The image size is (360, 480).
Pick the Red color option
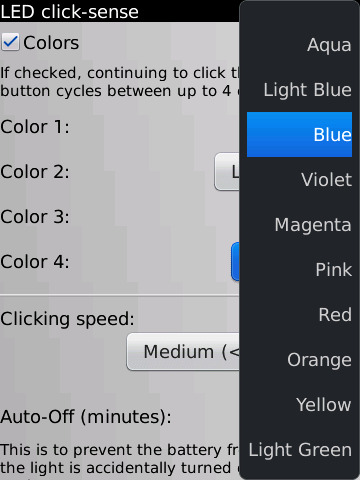pos(299,314)
